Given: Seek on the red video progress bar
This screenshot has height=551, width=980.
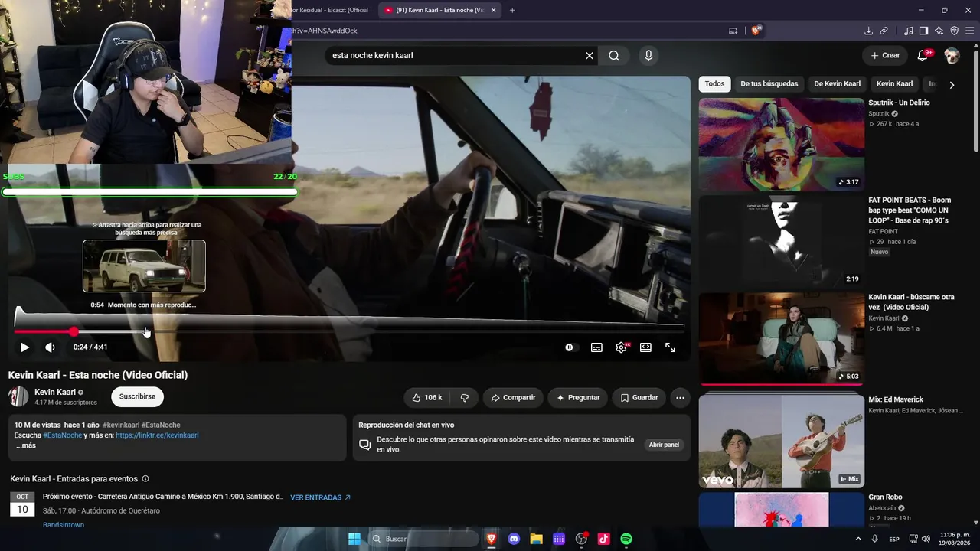Looking at the screenshot, I should click(x=349, y=331).
